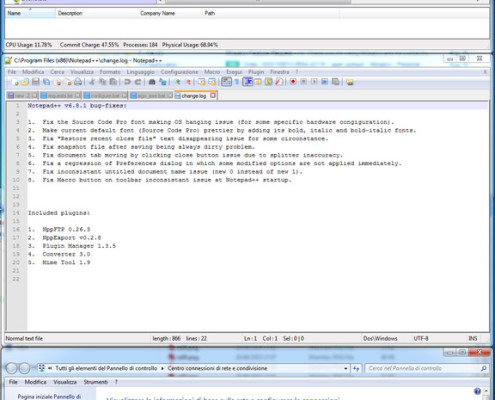The height and width of the screenshot is (400, 495).
Task: Sort by the Name column header
Action: pos(30,13)
